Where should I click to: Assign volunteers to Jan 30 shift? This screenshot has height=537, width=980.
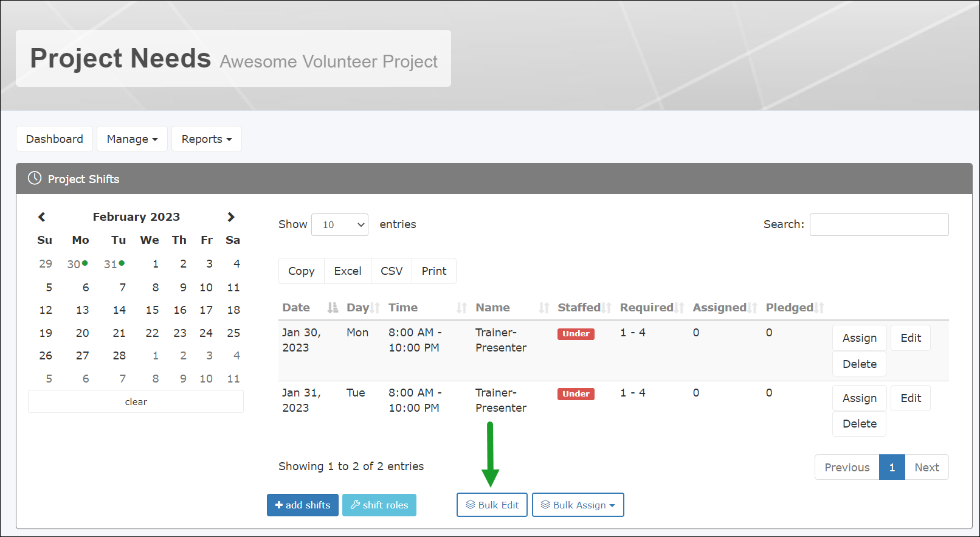[860, 338]
